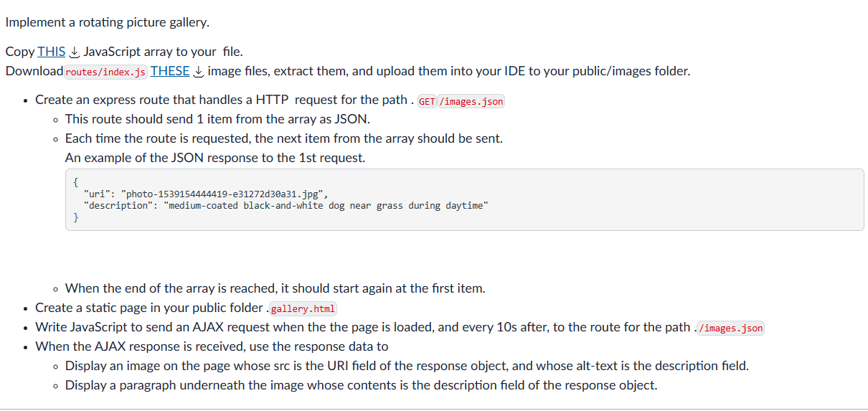Click 'When the end of the array' sub-bullet
Image resolution: width=868 pixels, height=411 pixels.
tap(275, 288)
